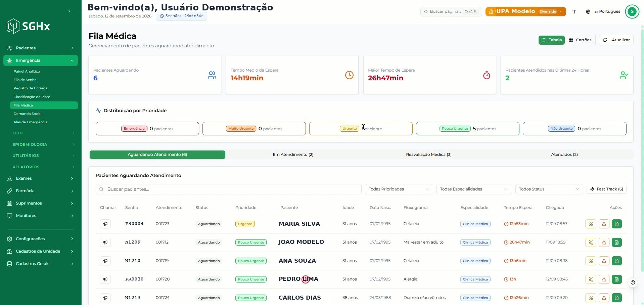The height and width of the screenshot is (305, 644).
Task: Expand Cadastros Gerais menu
Action: 40,264
